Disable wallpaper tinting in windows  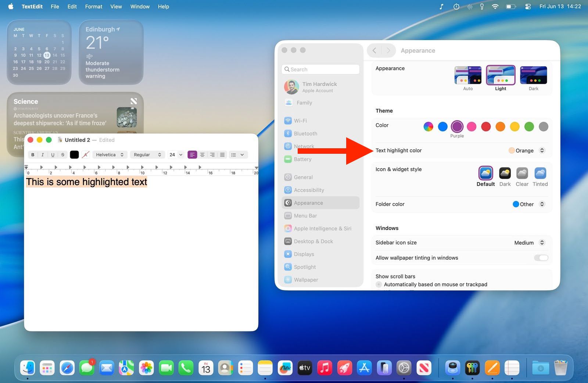(x=541, y=258)
